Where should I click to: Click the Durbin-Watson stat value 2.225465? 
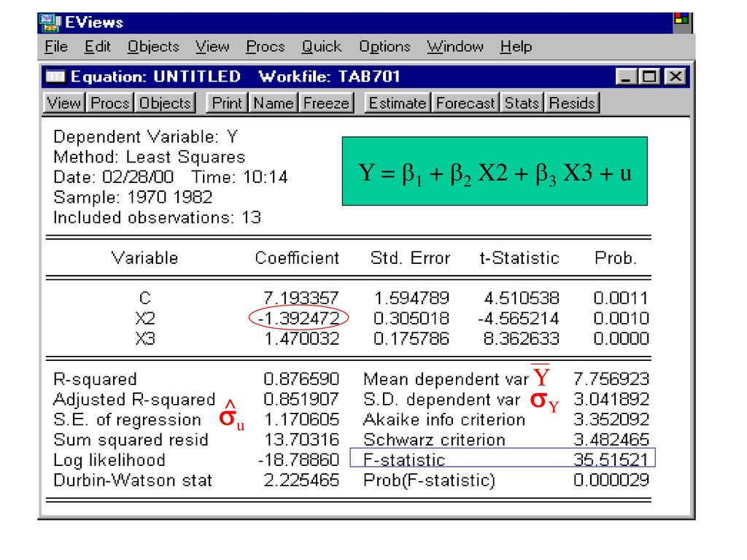click(x=301, y=480)
